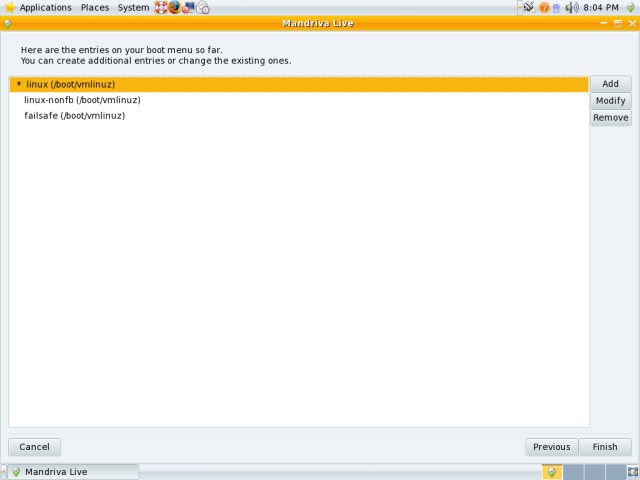Switch to the first highlighted workspace
The width and height of the screenshot is (640, 480).
552,472
